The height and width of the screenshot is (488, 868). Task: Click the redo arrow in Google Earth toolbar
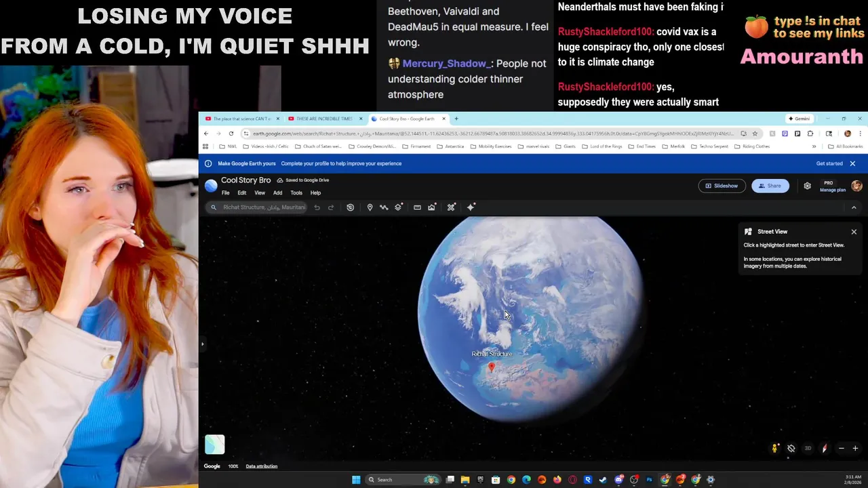(331, 207)
